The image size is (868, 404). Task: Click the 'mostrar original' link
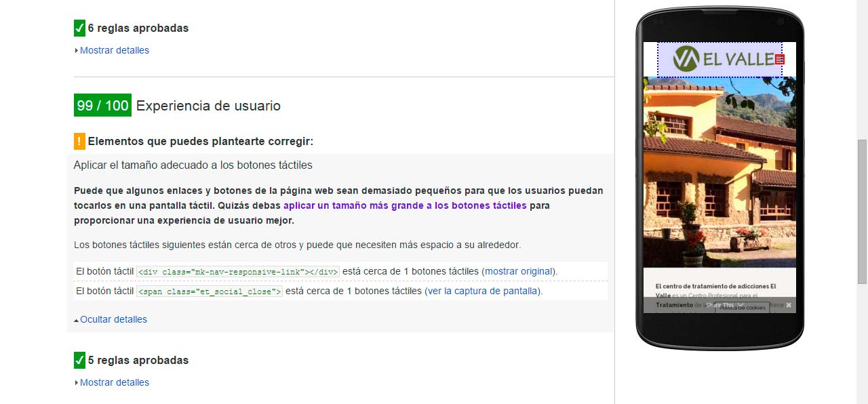tap(519, 271)
